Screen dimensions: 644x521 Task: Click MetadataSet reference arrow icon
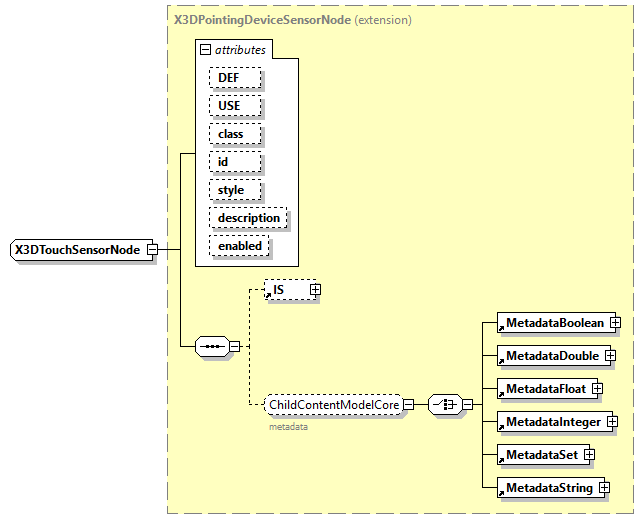click(x=501, y=460)
